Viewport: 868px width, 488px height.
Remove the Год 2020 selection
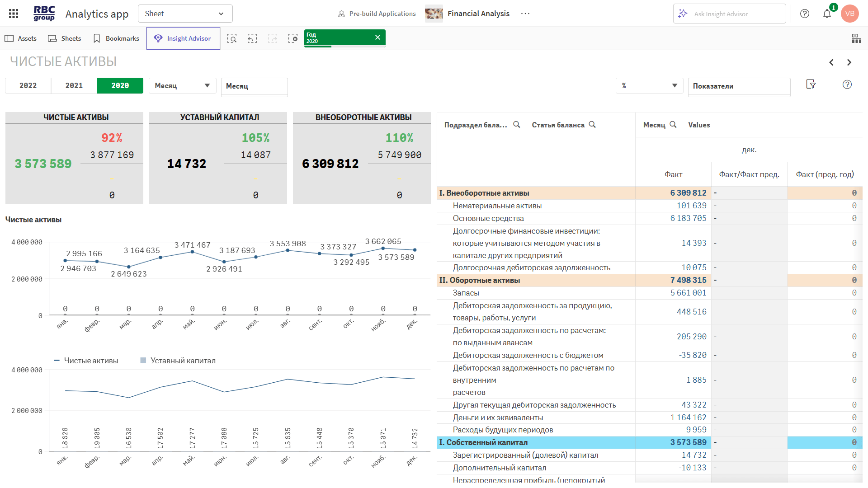377,38
